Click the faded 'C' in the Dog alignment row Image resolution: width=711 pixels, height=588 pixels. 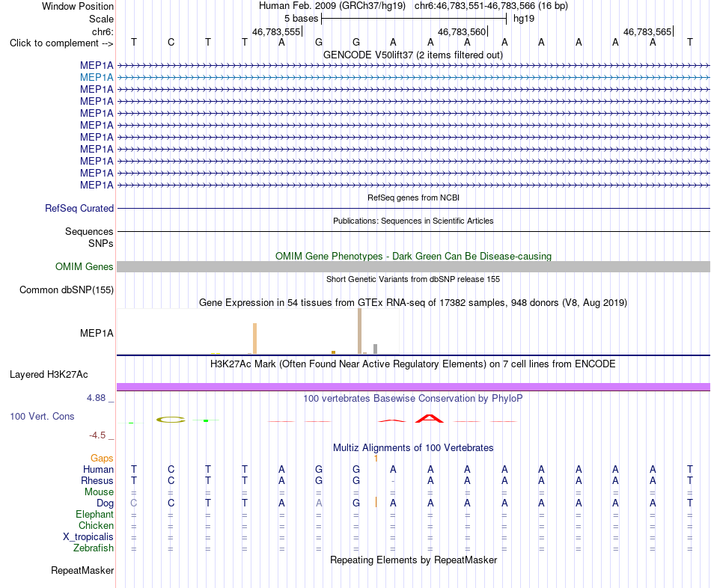coord(134,503)
